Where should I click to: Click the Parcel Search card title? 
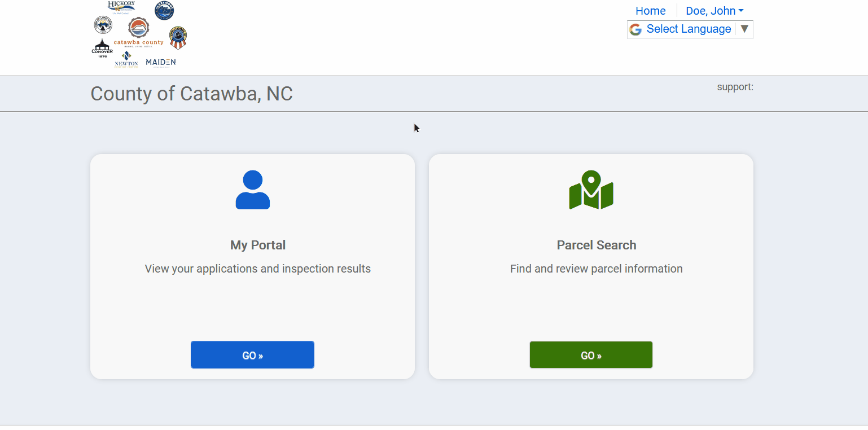click(x=597, y=245)
